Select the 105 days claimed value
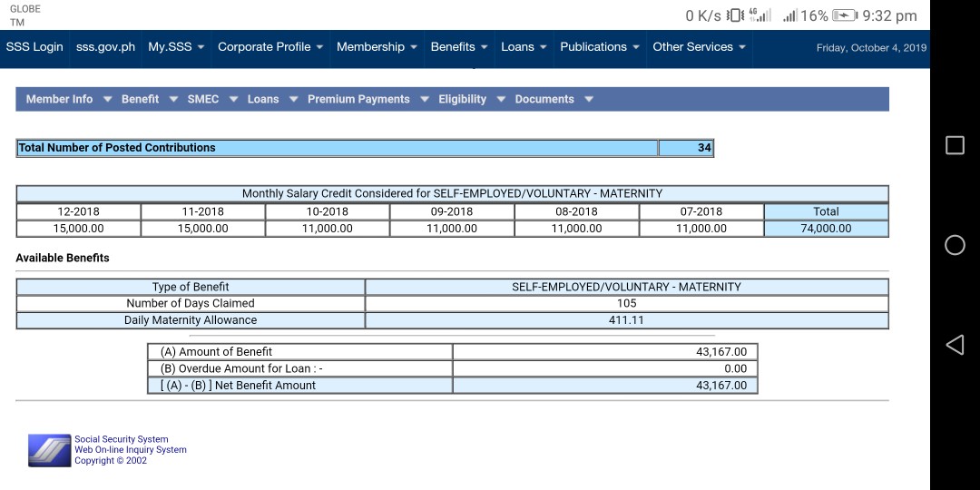The height and width of the screenshot is (490, 980). click(626, 303)
